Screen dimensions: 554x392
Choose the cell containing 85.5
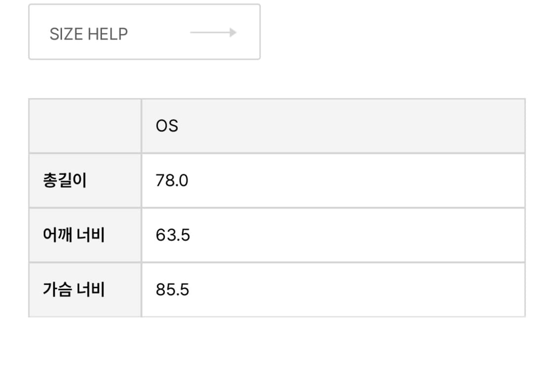[333, 290]
